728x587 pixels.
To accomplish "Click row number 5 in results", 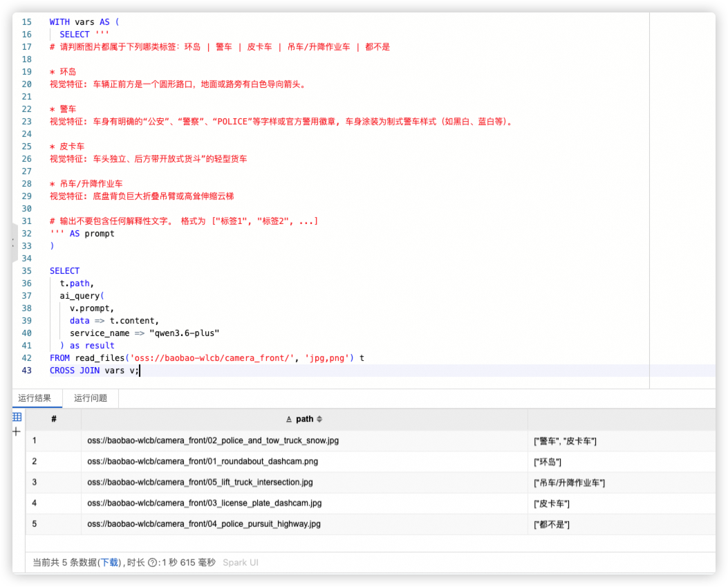I will 35,524.
